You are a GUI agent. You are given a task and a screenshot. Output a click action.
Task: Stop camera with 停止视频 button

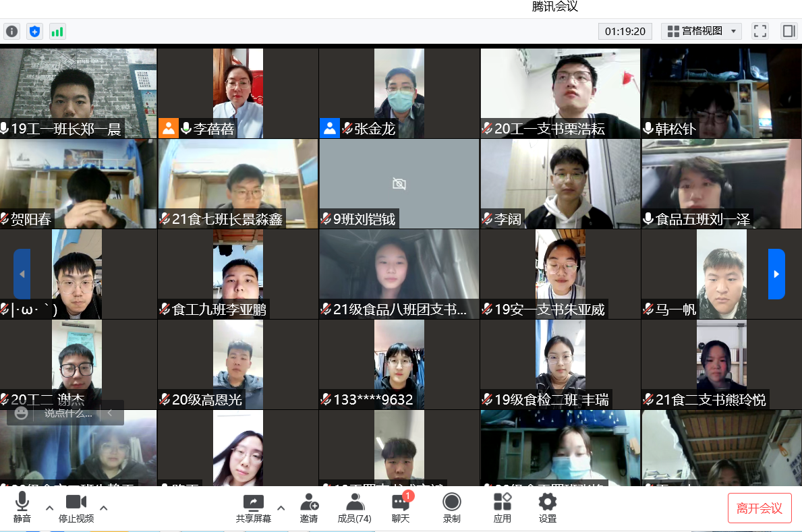[76, 508]
